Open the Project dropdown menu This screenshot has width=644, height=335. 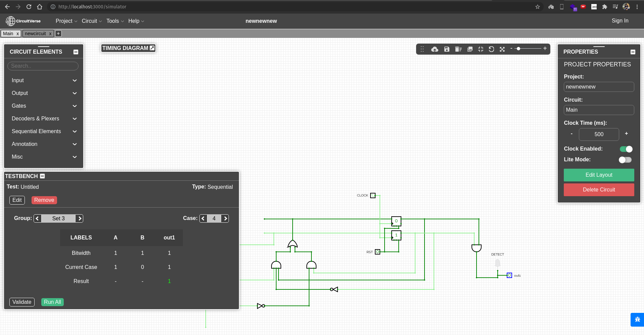pyautogui.click(x=66, y=21)
